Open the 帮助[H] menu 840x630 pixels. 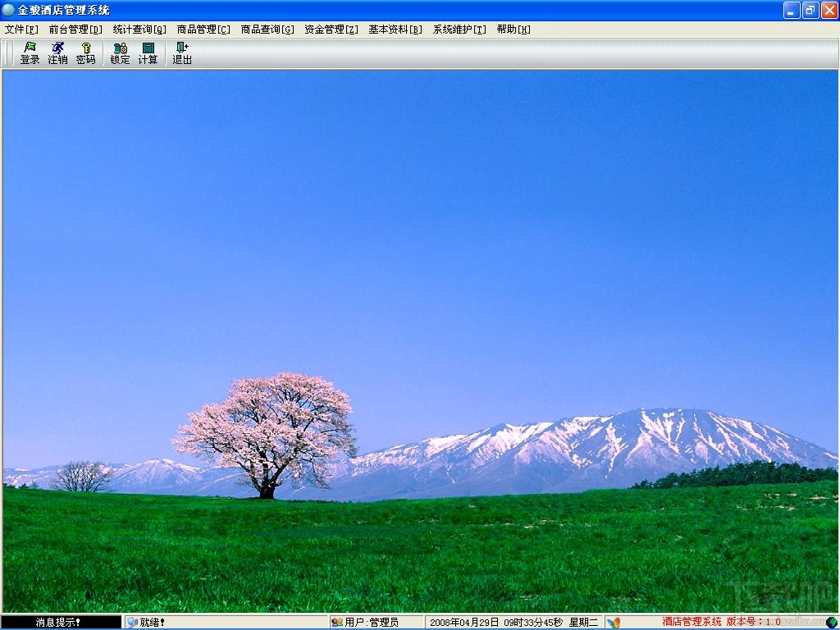[514, 30]
